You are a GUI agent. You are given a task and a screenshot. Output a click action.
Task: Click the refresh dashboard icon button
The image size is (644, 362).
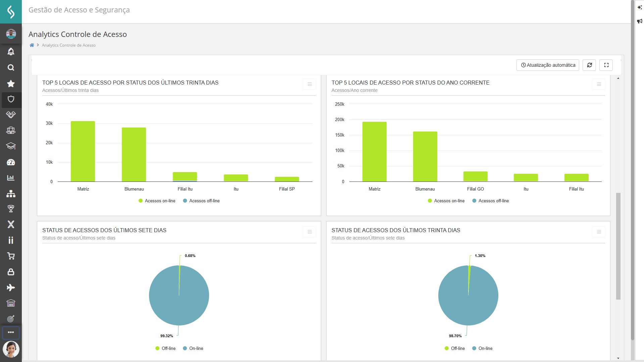tap(589, 65)
